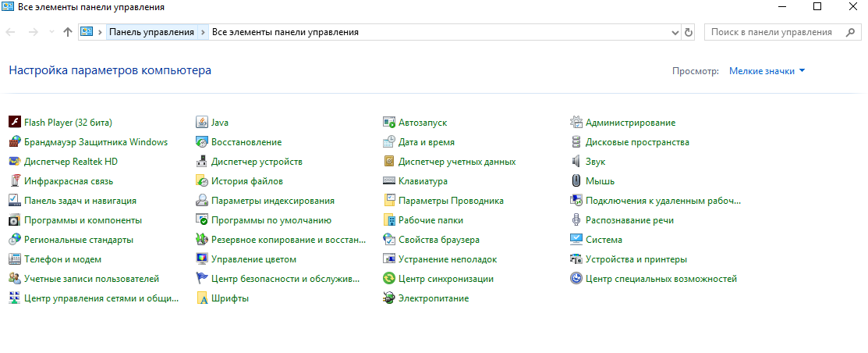Open the Звук speaker icon
Screen dimensions: 868x353
576,162
